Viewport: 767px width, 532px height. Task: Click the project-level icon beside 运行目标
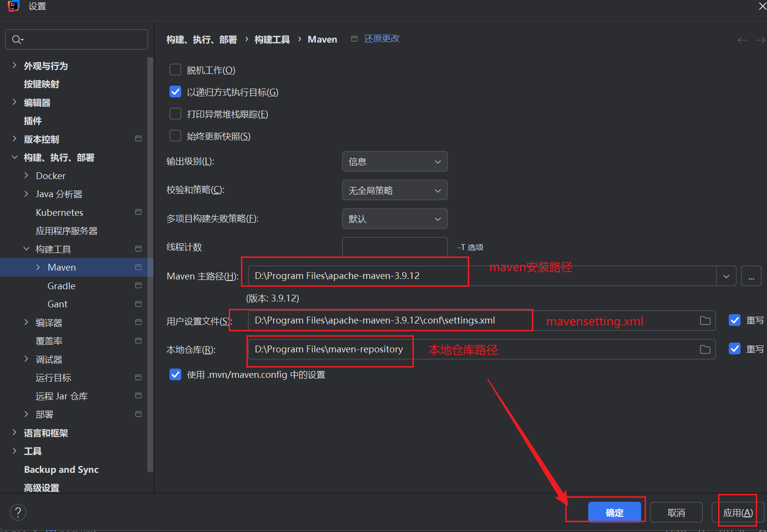click(138, 377)
